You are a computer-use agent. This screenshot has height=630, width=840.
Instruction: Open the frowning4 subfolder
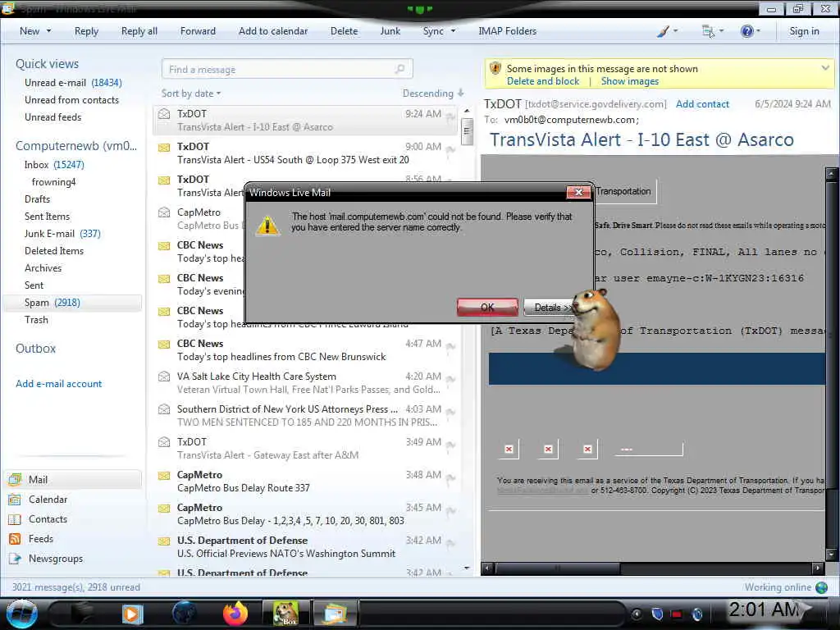[x=53, y=181]
